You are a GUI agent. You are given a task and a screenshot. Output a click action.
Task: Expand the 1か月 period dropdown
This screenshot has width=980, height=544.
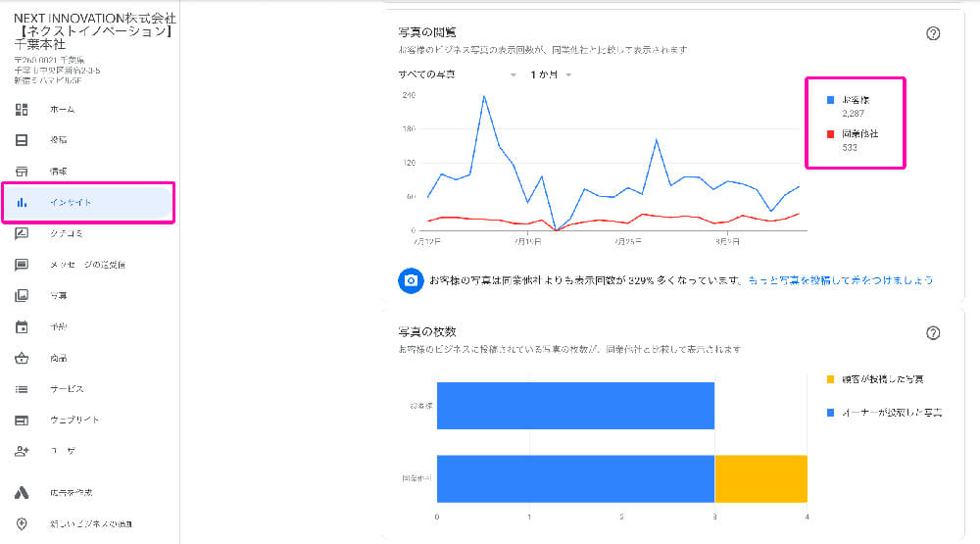(x=551, y=74)
